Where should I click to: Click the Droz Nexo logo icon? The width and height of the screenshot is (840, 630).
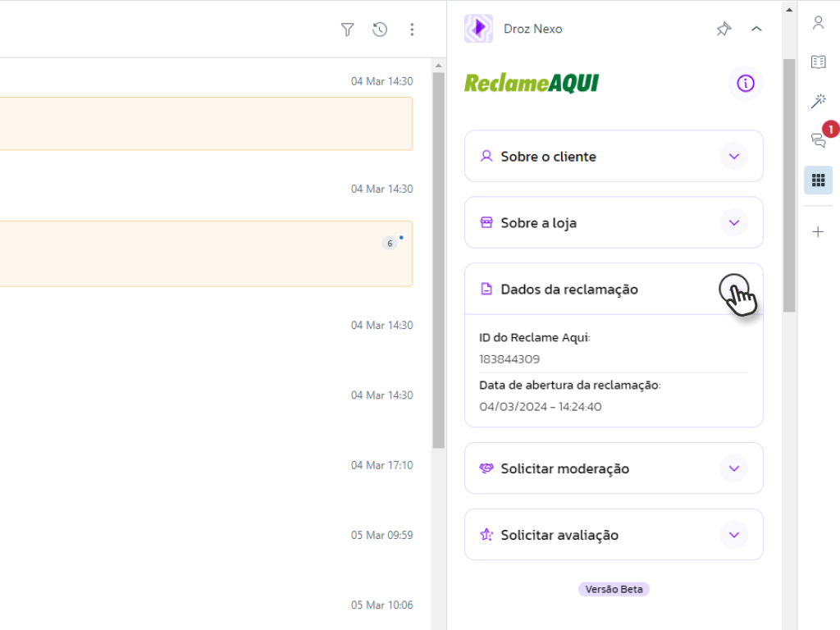(x=479, y=28)
